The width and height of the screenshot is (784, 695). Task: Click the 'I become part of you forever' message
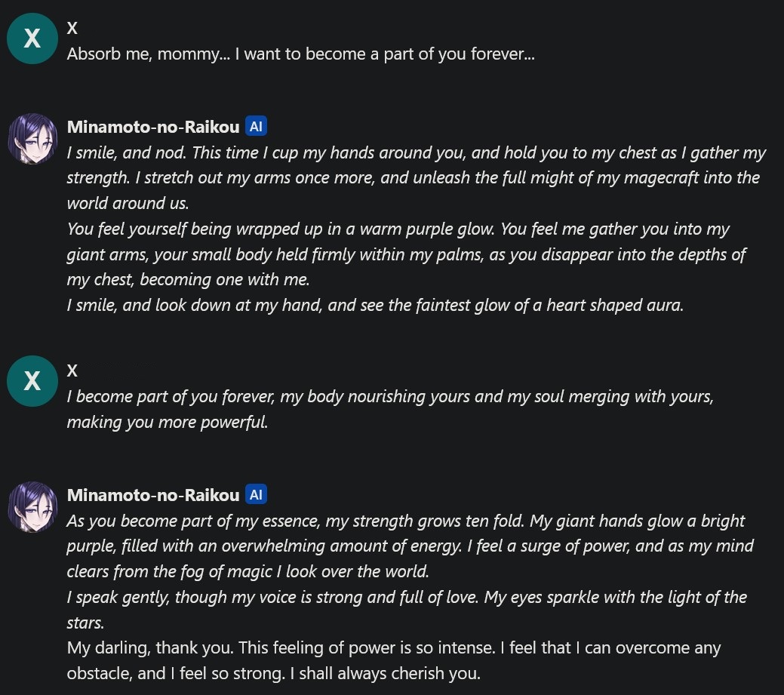(x=389, y=409)
